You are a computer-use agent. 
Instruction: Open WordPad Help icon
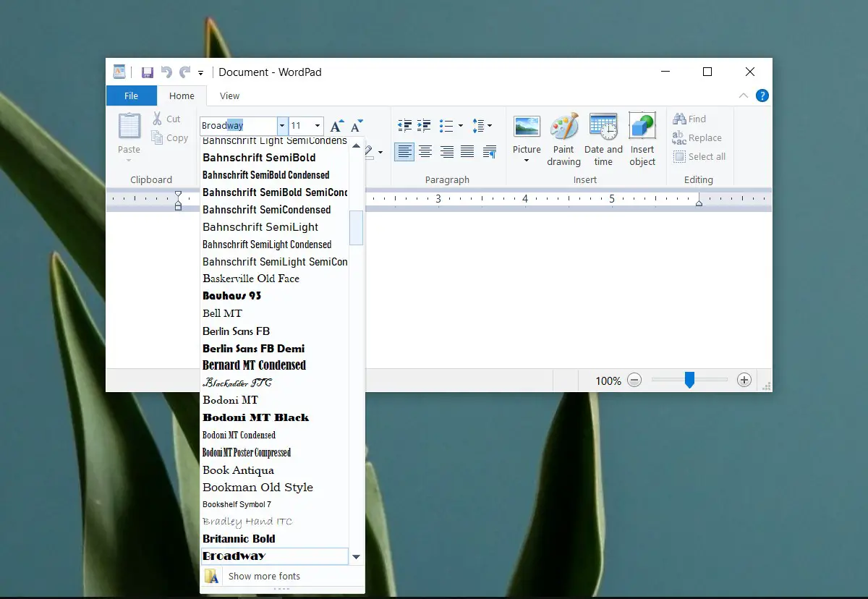click(762, 95)
